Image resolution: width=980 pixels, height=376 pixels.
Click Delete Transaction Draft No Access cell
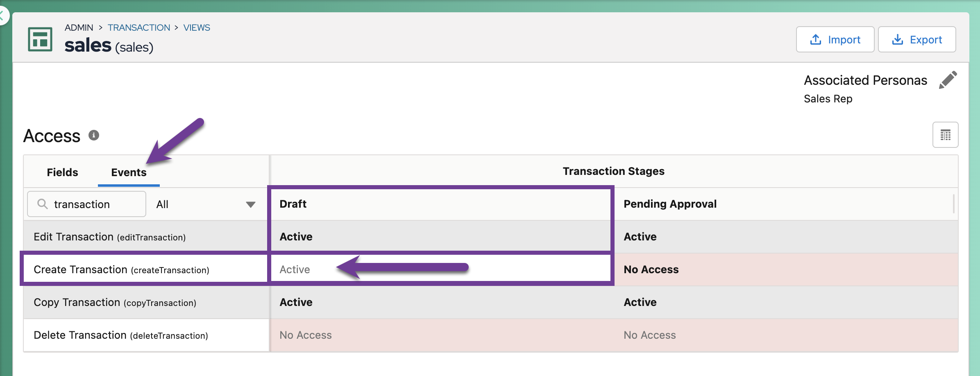(x=442, y=335)
